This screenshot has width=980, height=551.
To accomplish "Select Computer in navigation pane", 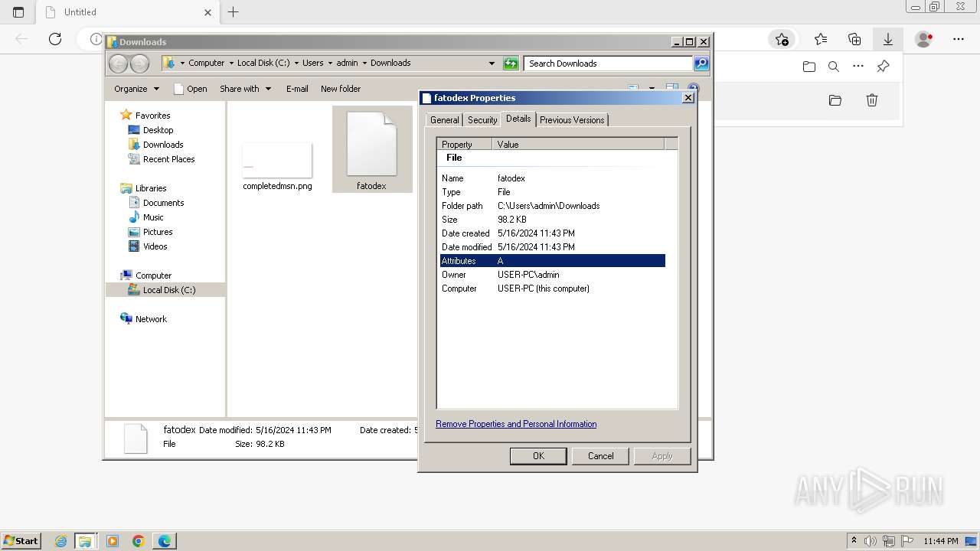I will pyautogui.click(x=153, y=275).
